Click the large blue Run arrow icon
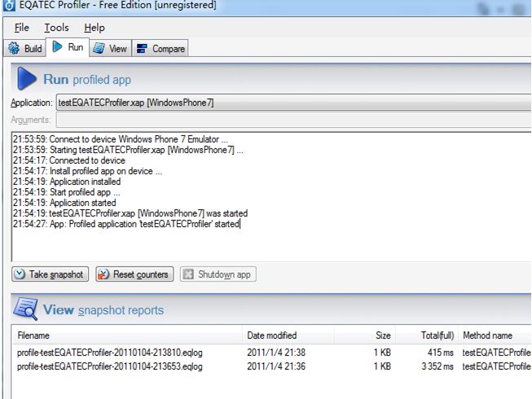 [x=26, y=78]
